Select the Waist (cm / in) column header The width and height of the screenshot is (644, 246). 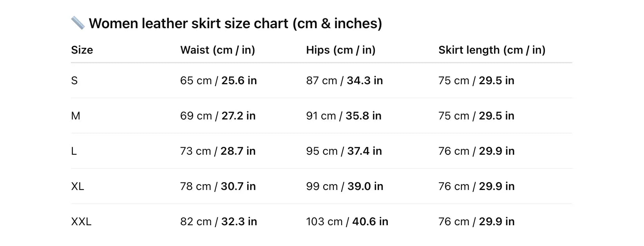pyautogui.click(x=217, y=50)
